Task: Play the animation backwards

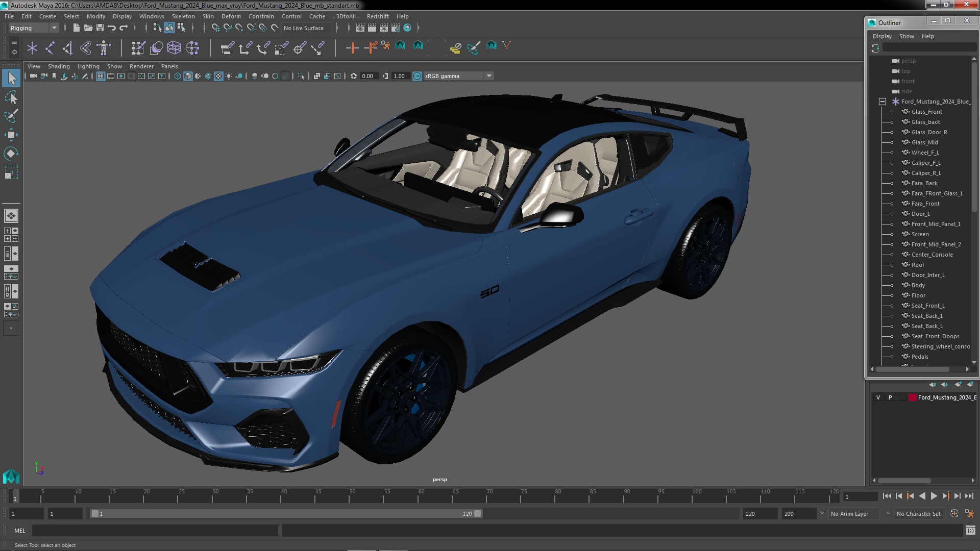Action: click(922, 496)
